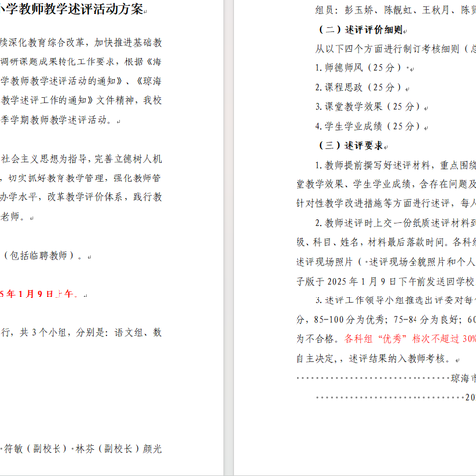Click the dotted signature line ending '琼海市'
Screen dimensions: 476x476
tap(386, 378)
